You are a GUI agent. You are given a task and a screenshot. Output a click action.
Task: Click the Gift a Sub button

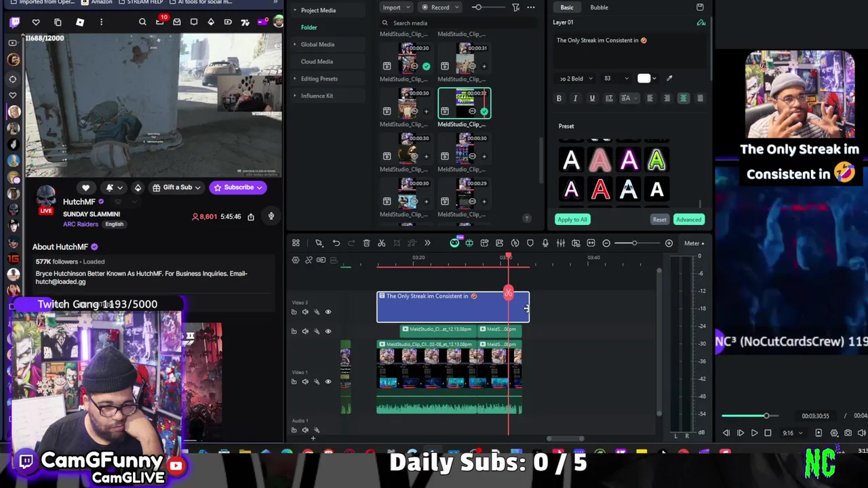coord(176,188)
